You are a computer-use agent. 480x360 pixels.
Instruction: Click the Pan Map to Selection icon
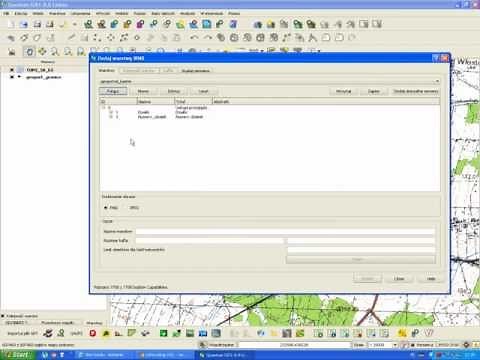pos(42,51)
